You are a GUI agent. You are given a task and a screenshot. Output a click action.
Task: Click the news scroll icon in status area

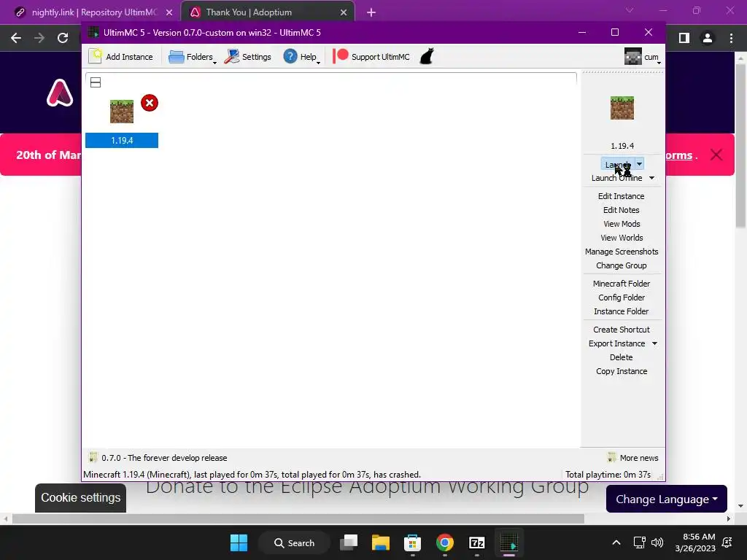(93, 458)
